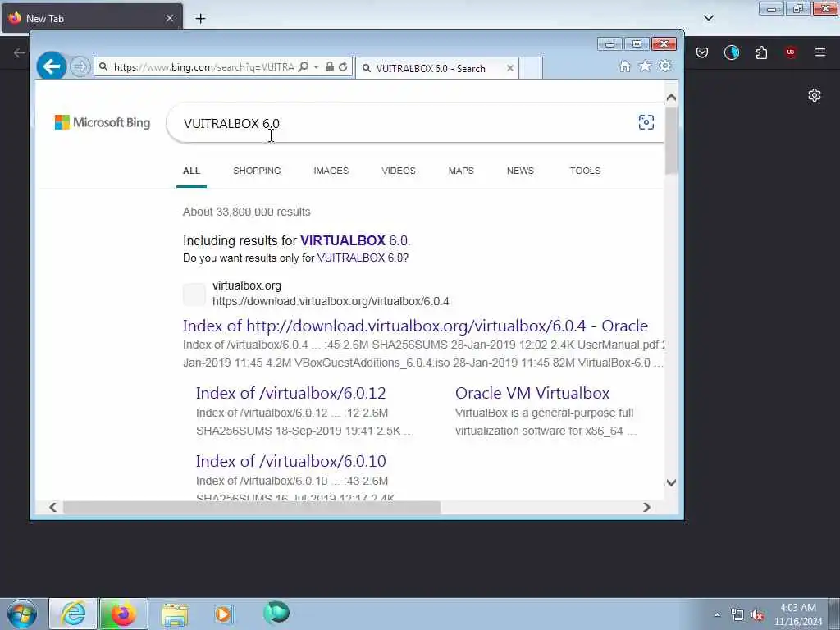Screen dimensions: 840x630
Task: Click the Microsoft Bing logo
Action: [x=103, y=123]
